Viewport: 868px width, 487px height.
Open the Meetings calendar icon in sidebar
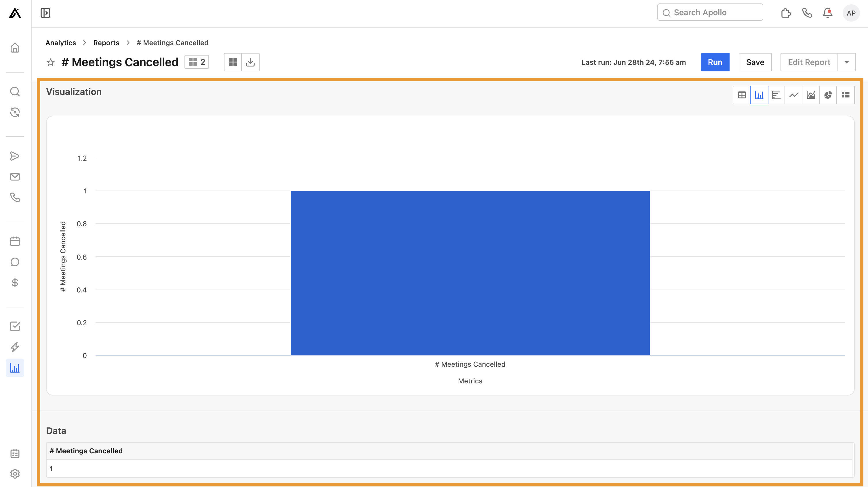[x=15, y=241]
